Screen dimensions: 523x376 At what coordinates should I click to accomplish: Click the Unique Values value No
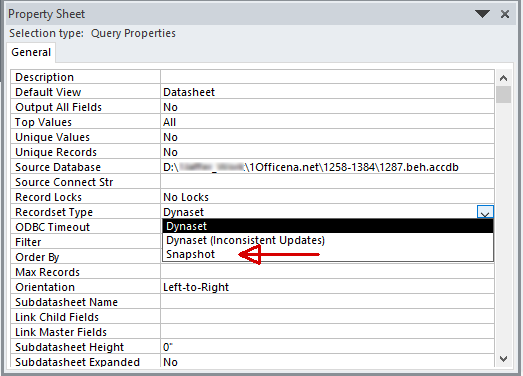pyautogui.click(x=327, y=137)
